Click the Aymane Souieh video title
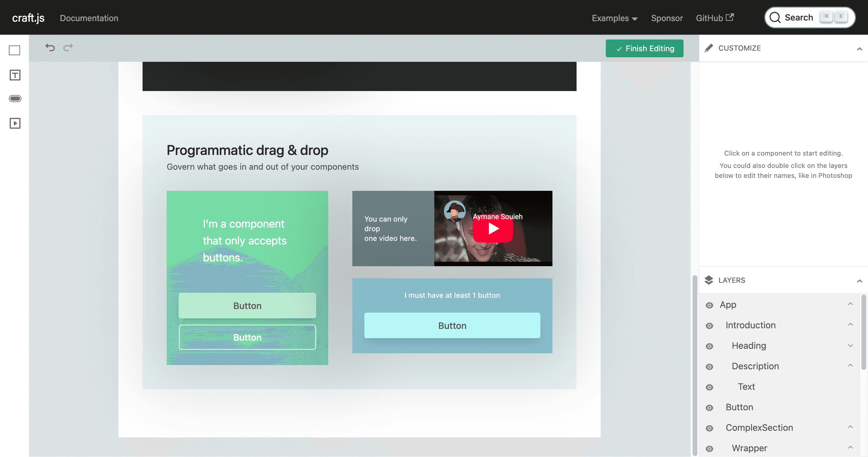 (497, 217)
